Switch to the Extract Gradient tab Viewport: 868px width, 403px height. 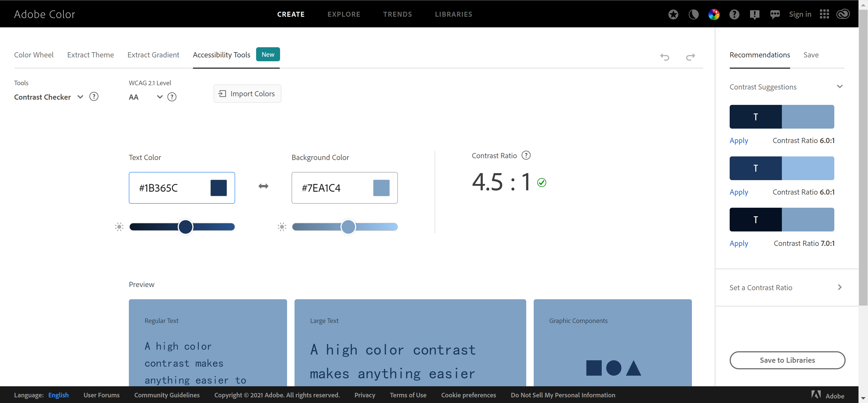153,55
